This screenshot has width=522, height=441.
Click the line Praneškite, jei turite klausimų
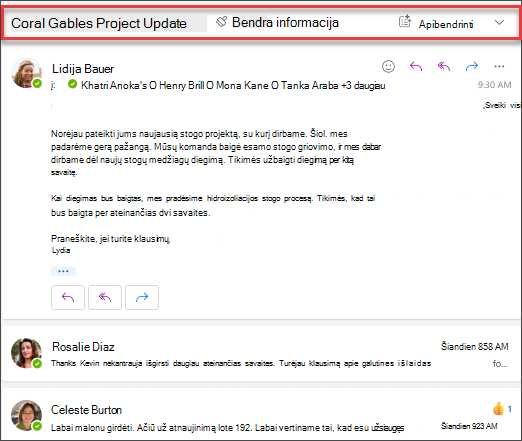(x=111, y=239)
